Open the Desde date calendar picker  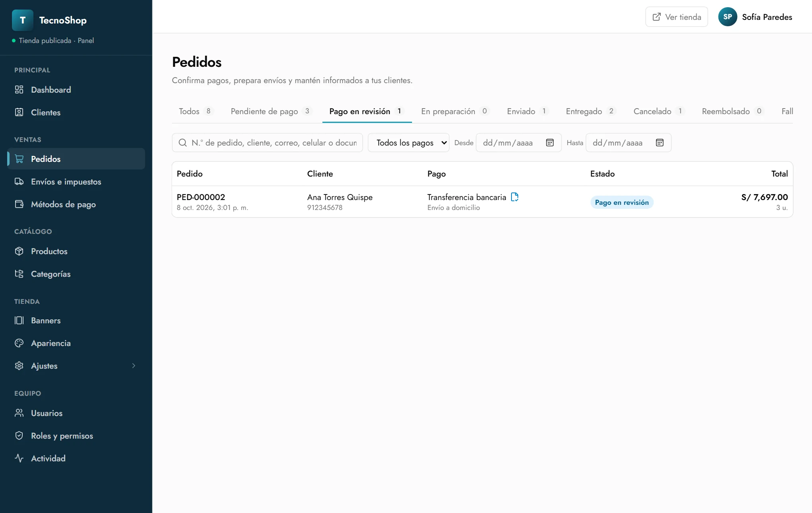550,143
